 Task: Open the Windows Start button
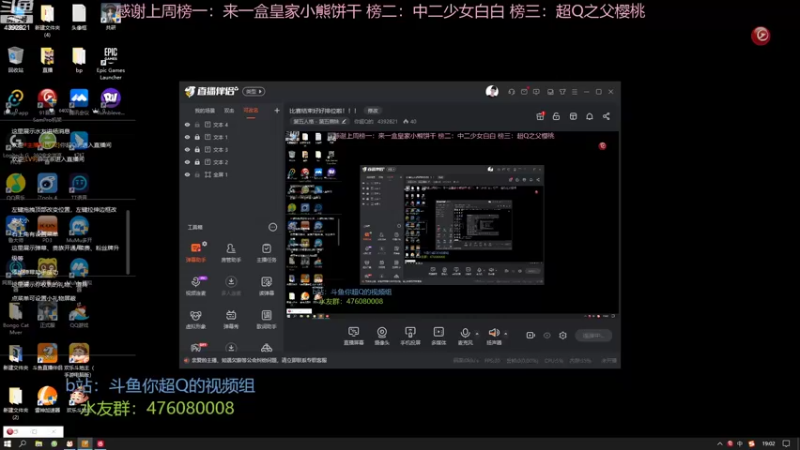click(7, 444)
